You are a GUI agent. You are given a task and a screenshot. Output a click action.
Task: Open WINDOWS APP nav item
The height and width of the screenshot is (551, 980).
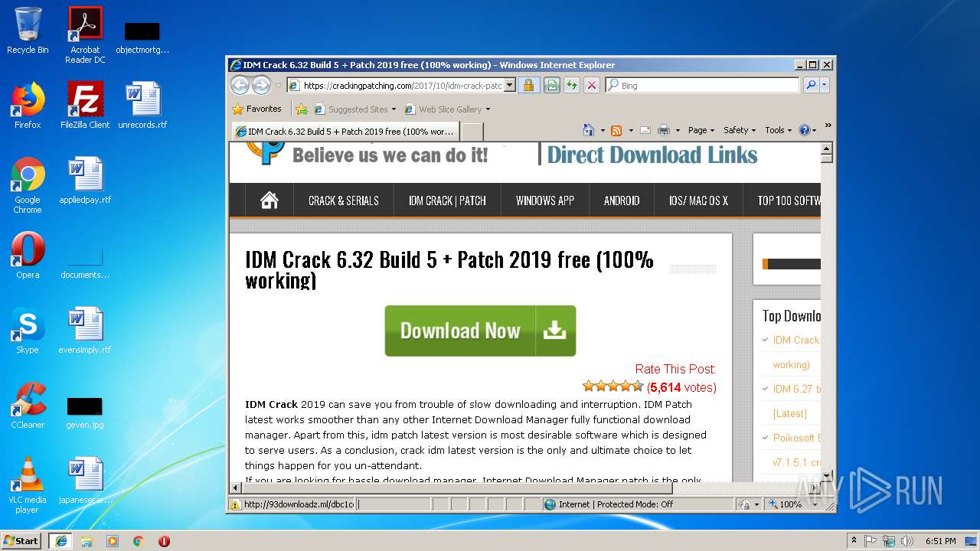[x=545, y=201]
